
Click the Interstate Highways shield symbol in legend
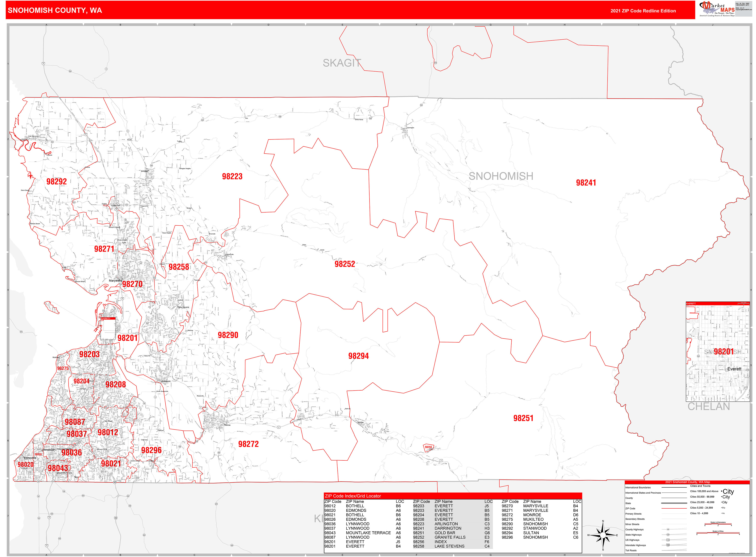[668, 545]
